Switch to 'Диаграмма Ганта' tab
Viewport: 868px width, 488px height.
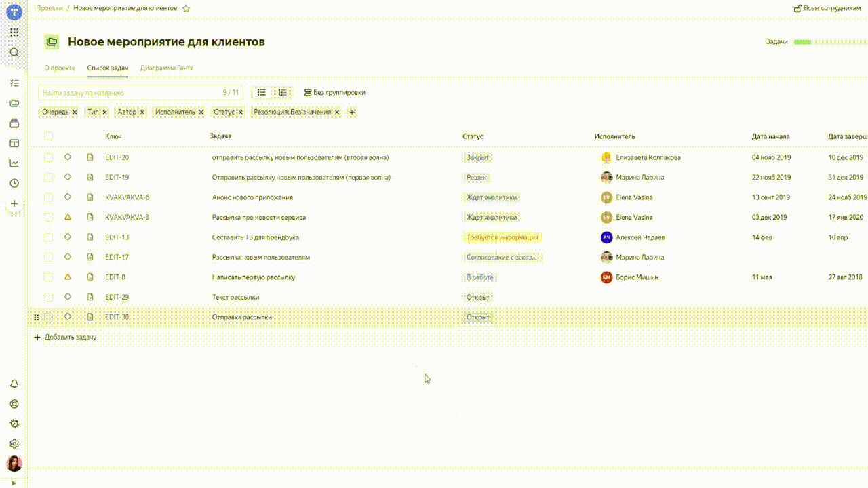167,68
